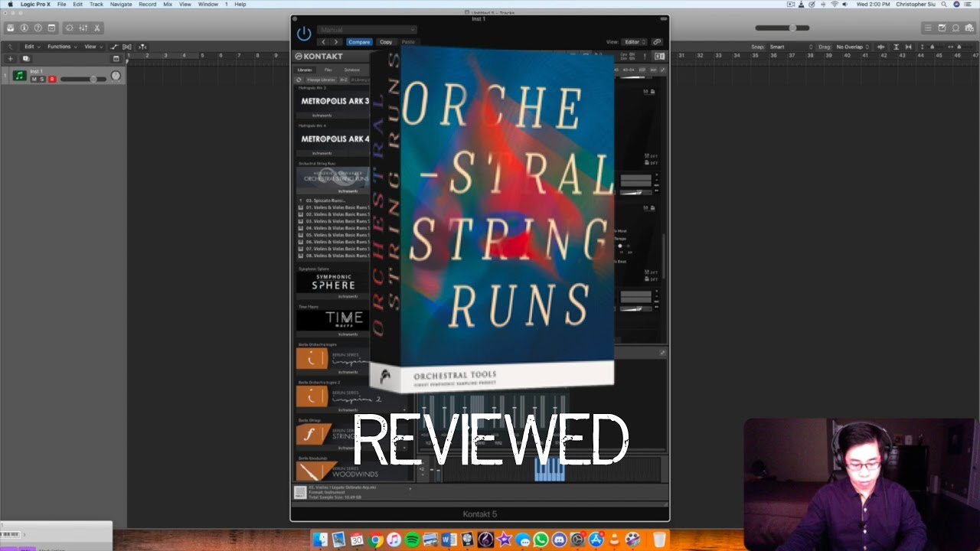
Task: Select the Symphonic Sphere library banner
Action: tap(334, 282)
